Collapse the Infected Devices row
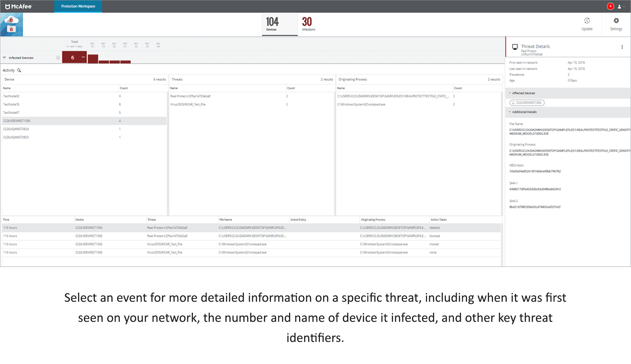This screenshot has width=631, height=364. pyautogui.click(x=4, y=58)
